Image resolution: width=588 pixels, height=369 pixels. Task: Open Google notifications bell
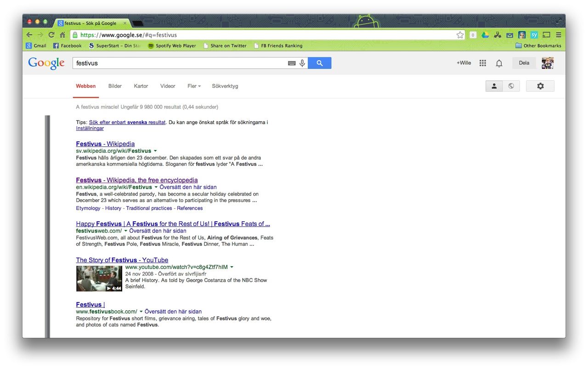pos(499,63)
